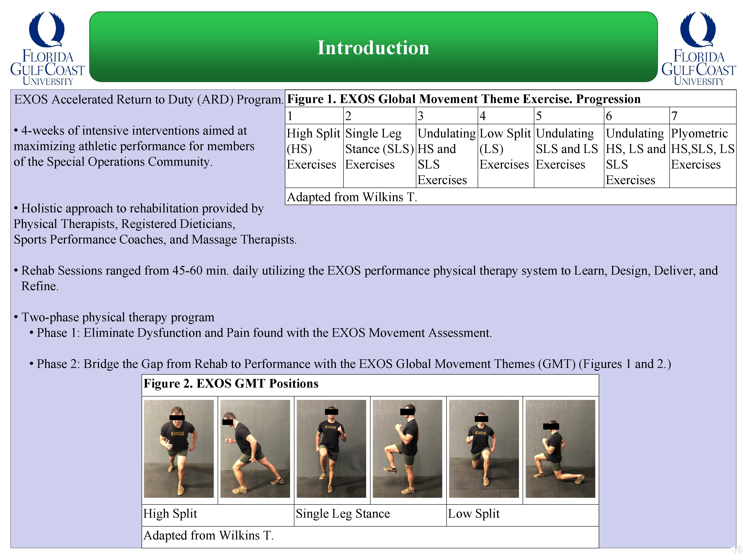Select the High Split front-view photo

(179, 449)
